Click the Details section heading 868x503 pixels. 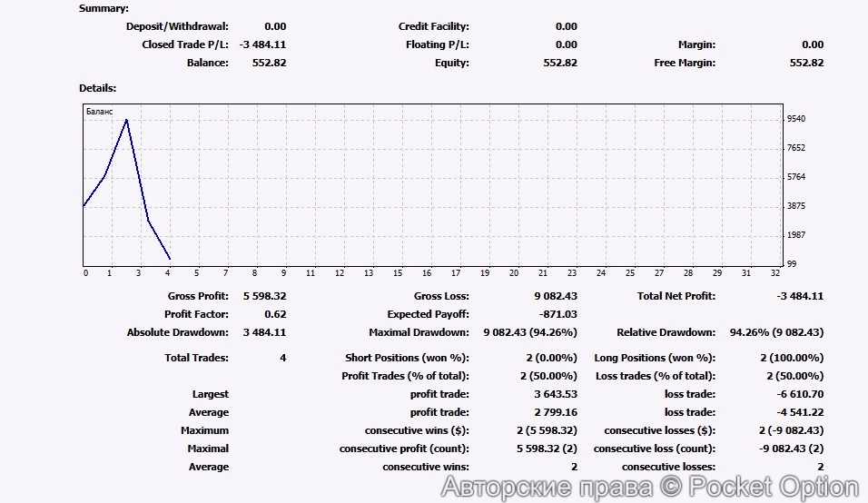97,88
